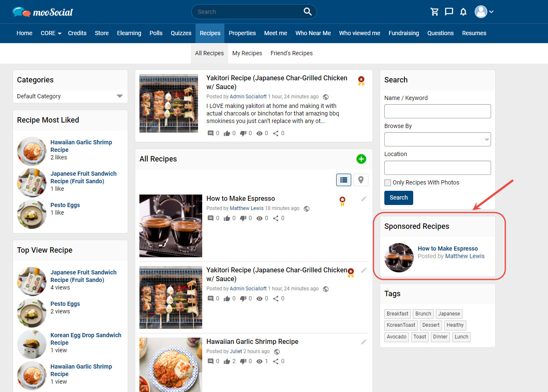Screen dimensions: 548x392
Task: Open the Store menu item
Action: (102, 33)
